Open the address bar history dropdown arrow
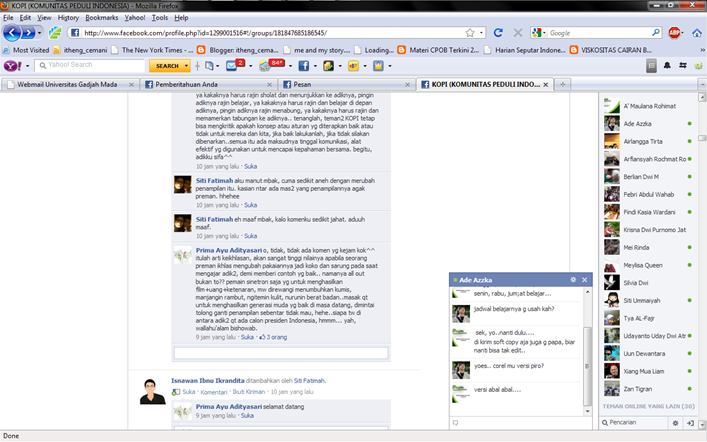The image size is (707, 442). click(x=481, y=33)
